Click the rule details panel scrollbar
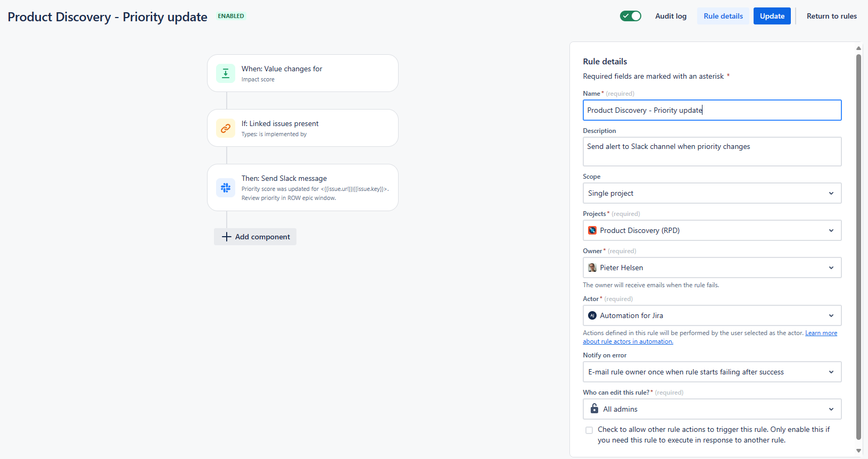The image size is (868, 459). pyautogui.click(x=858, y=247)
